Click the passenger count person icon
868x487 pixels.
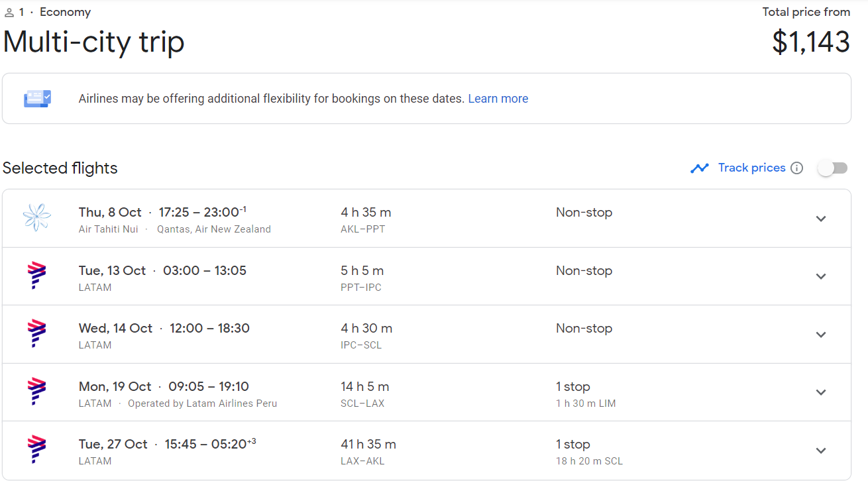point(9,13)
